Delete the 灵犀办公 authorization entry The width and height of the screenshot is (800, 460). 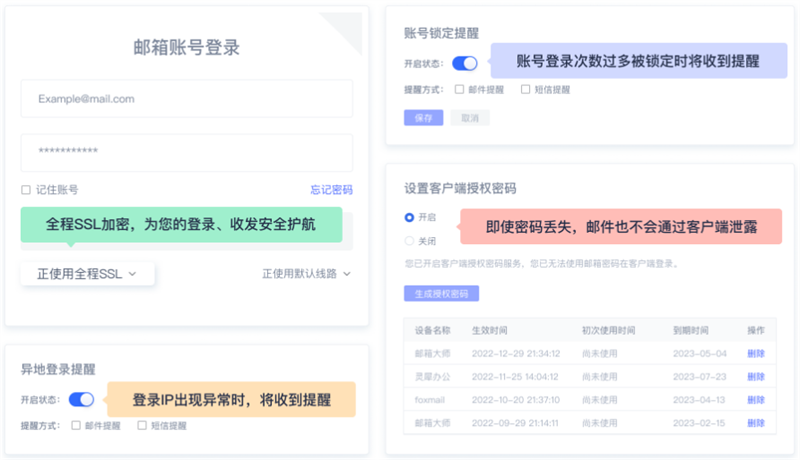coord(756,377)
